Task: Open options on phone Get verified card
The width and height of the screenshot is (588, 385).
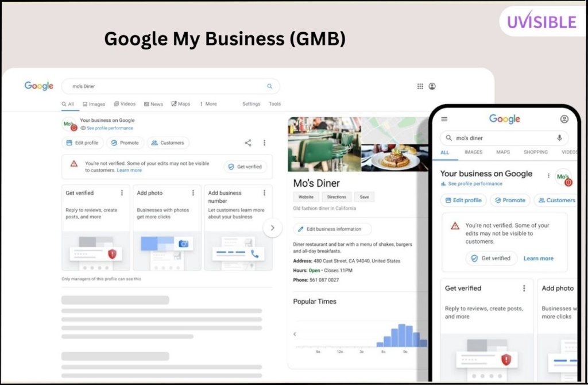Action: (x=524, y=288)
